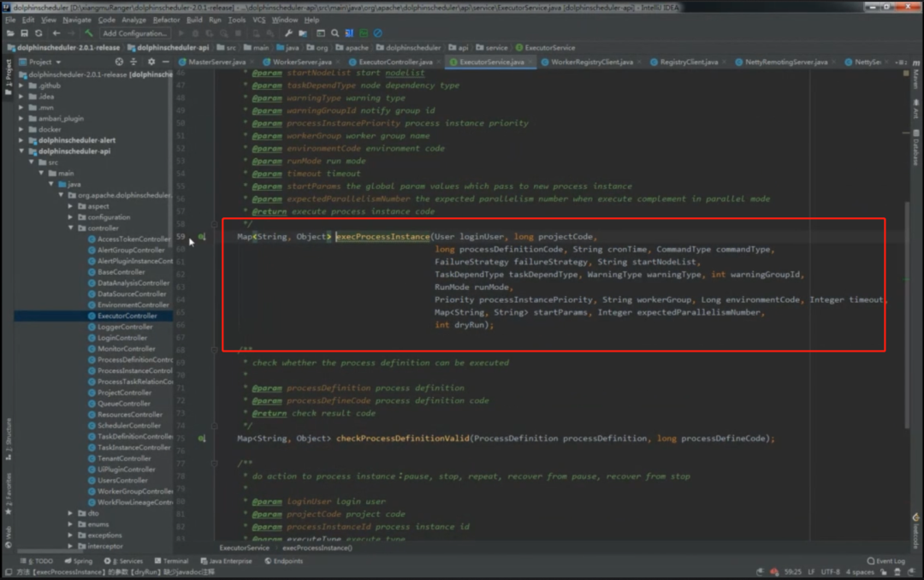Open the VCS menu
The height and width of the screenshot is (580, 924).
(x=258, y=20)
